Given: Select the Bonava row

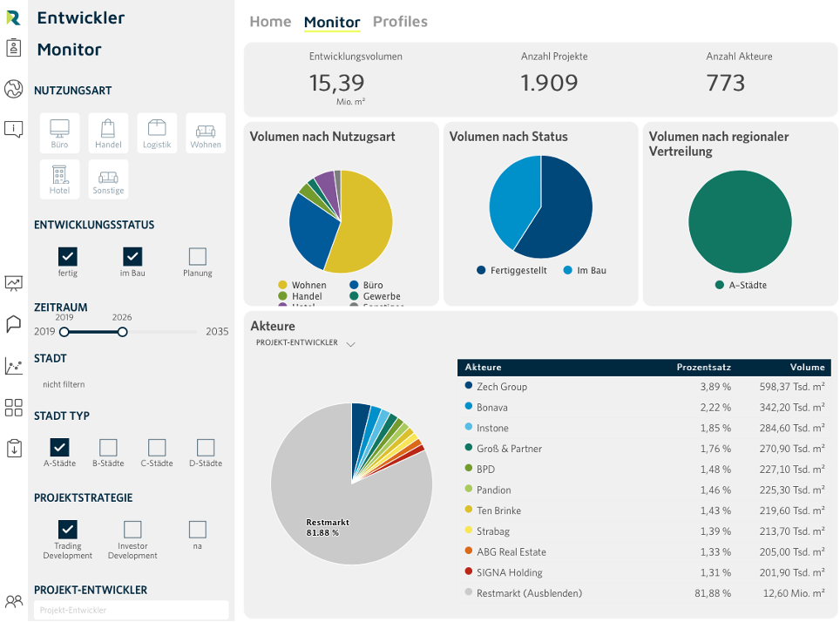Looking at the screenshot, I should coord(645,407).
